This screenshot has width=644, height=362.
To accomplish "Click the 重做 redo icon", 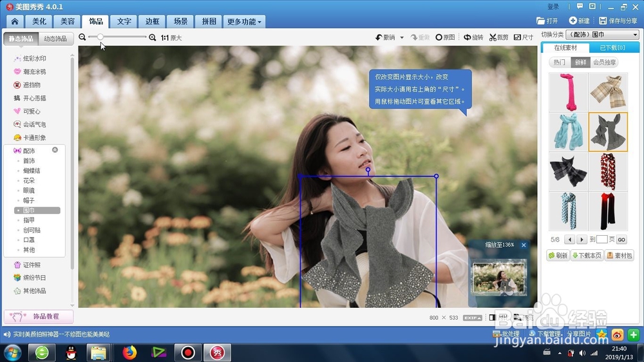I will point(420,37).
